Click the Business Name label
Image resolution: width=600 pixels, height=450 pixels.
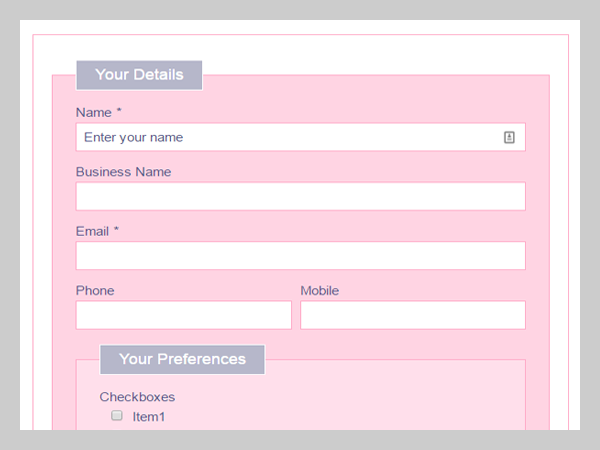pos(123,172)
